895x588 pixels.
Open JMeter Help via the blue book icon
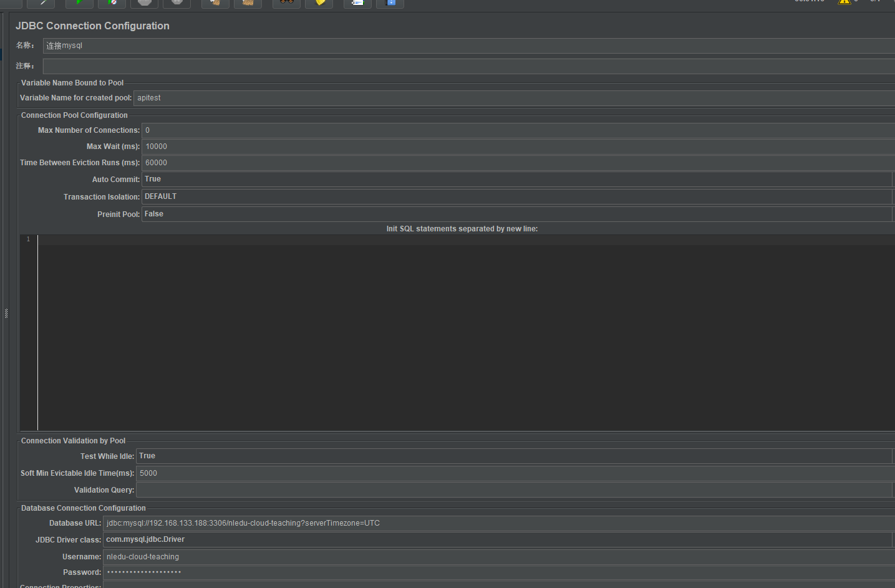pos(390,2)
